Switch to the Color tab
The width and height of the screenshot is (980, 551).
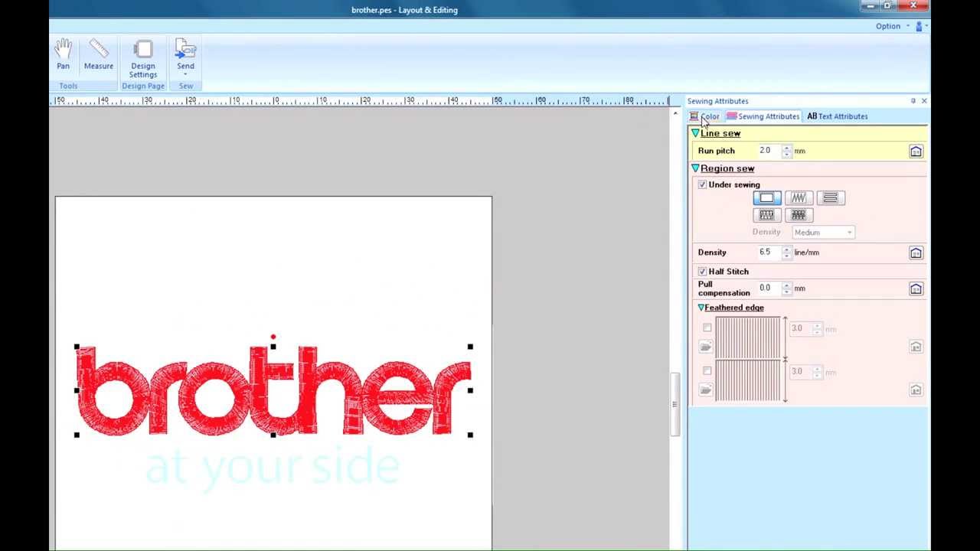704,116
